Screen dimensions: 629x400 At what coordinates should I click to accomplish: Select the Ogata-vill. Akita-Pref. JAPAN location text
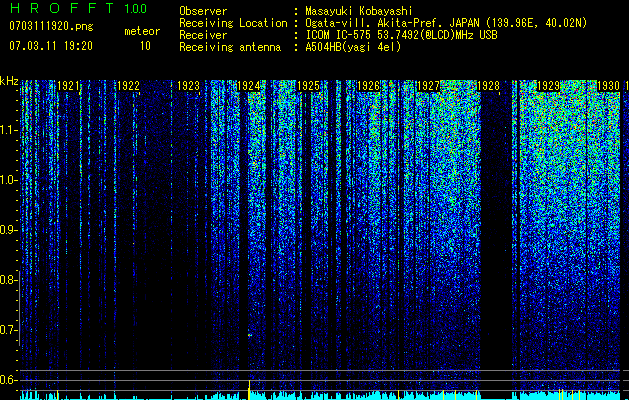coord(446,23)
